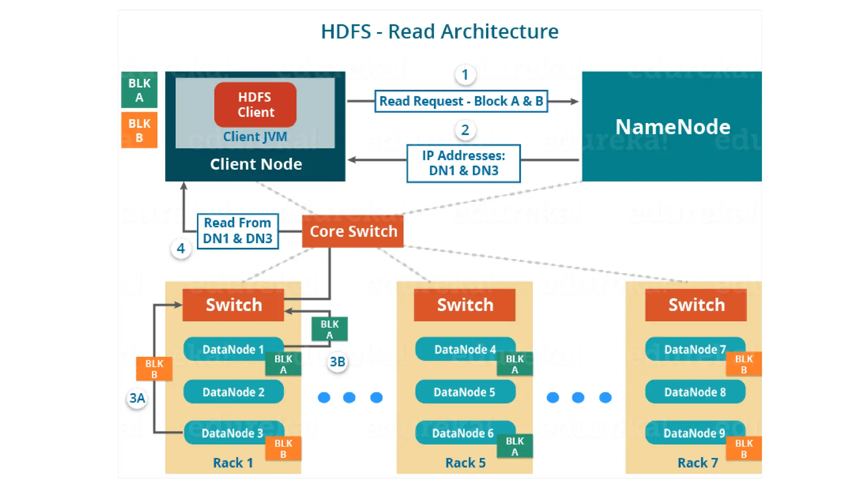Click the Rack 1 label
This screenshot has height=488, width=868.
pyautogui.click(x=233, y=463)
